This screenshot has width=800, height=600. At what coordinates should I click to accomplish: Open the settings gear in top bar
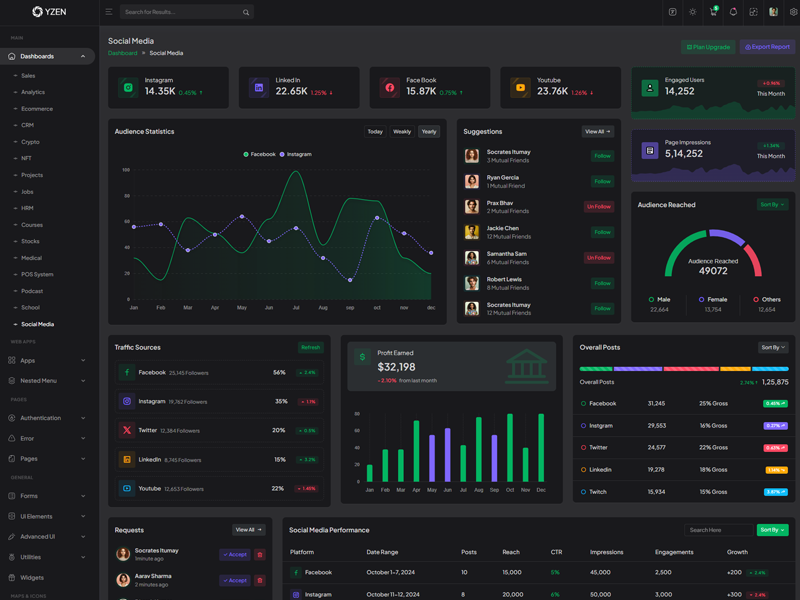[793, 12]
